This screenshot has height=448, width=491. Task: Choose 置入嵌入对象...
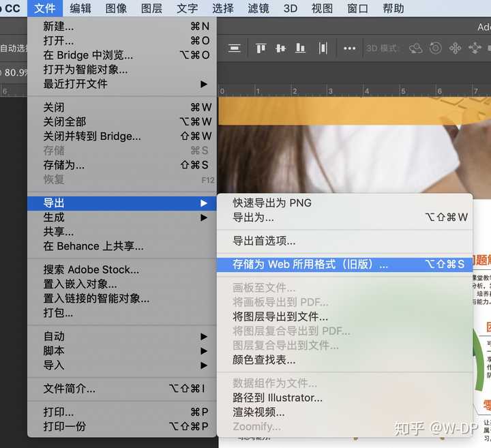pyautogui.click(x=122, y=284)
